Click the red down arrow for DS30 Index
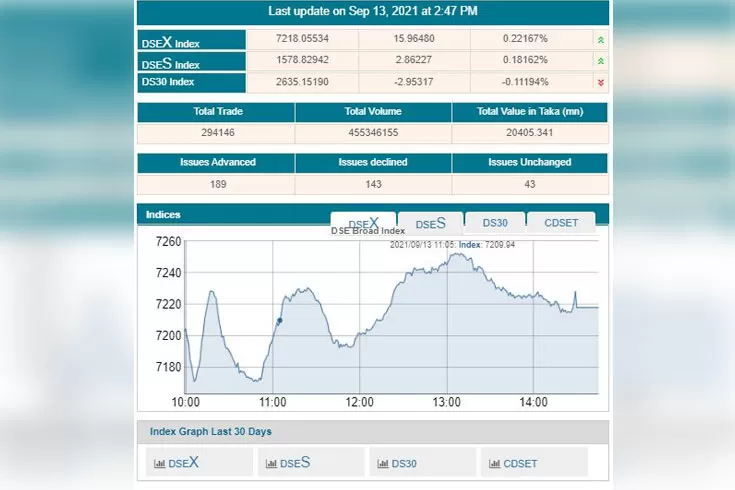Viewport: 735px width, 490px height. click(x=600, y=83)
